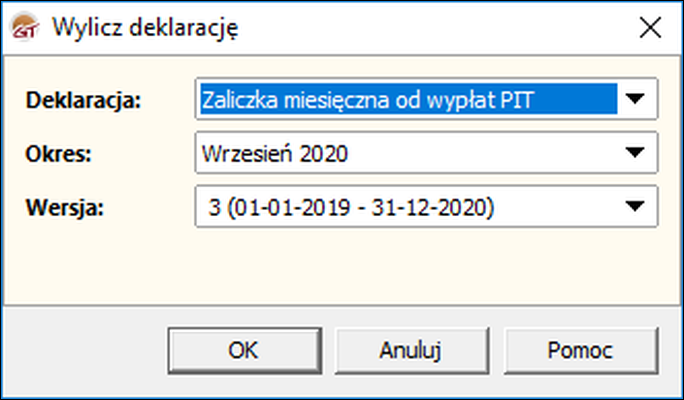Click blank panel area below Wersja row
The height and width of the screenshot is (400, 684).
click(340, 265)
